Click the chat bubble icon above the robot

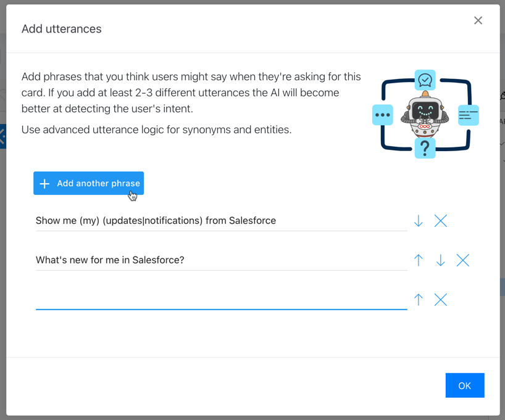click(x=425, y=80)
